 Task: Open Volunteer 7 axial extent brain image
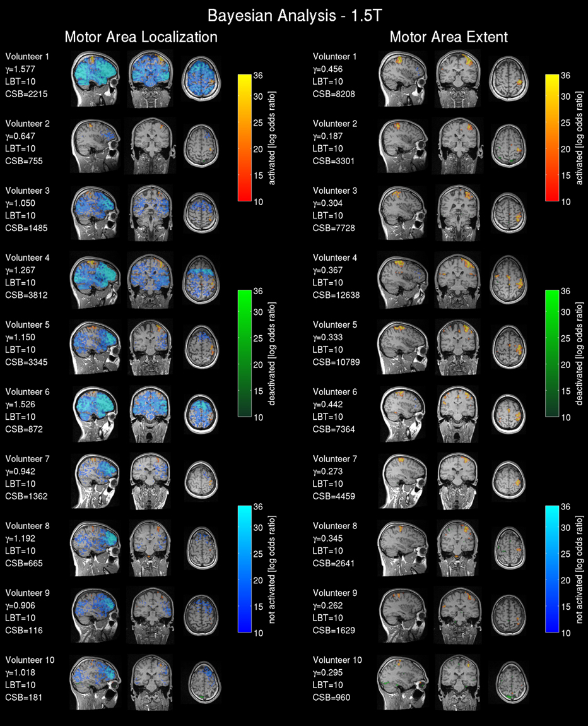pos(508,482)
